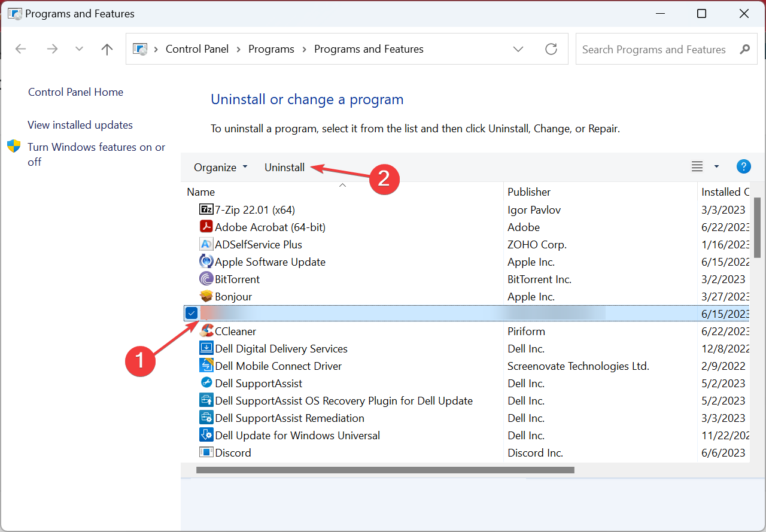This screenshot has width=766, height=532.
Task: Click the vertical scrollbar thumb
Action: click(756, 227)
